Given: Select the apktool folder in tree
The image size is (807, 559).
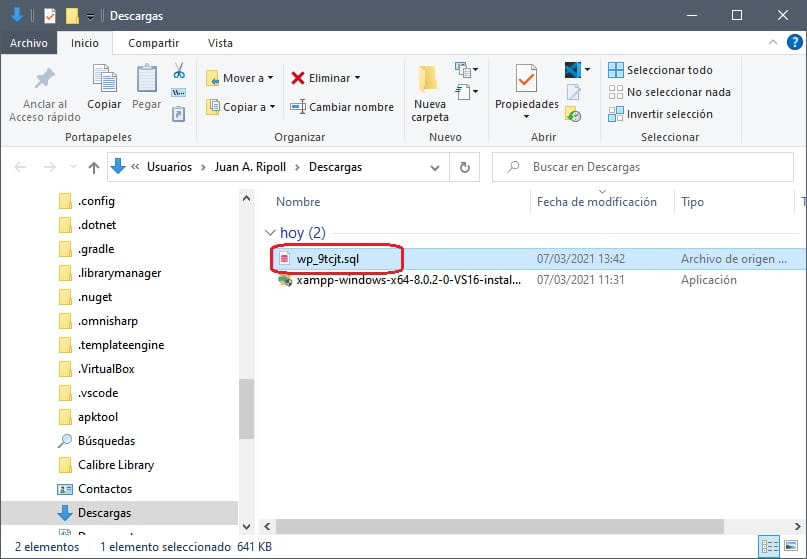Looking at the screenshot, I should click(88, 417).
